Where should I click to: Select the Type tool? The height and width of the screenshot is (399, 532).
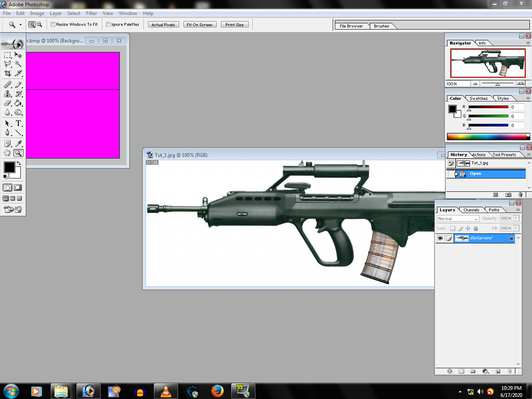(18, 124)
